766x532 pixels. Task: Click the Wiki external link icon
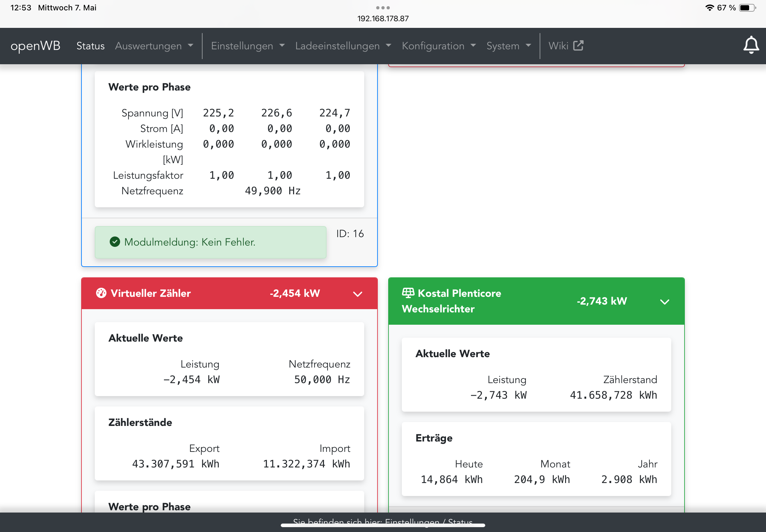coord(578,46)
